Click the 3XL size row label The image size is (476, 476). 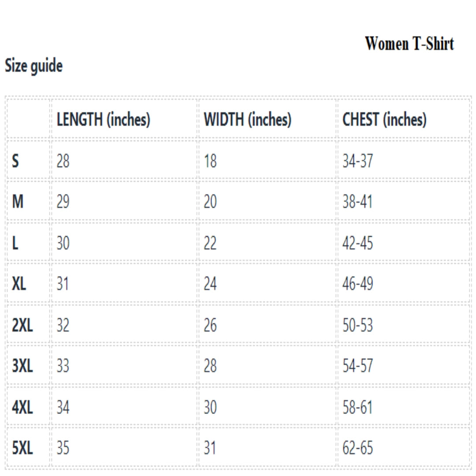point(22,366)
